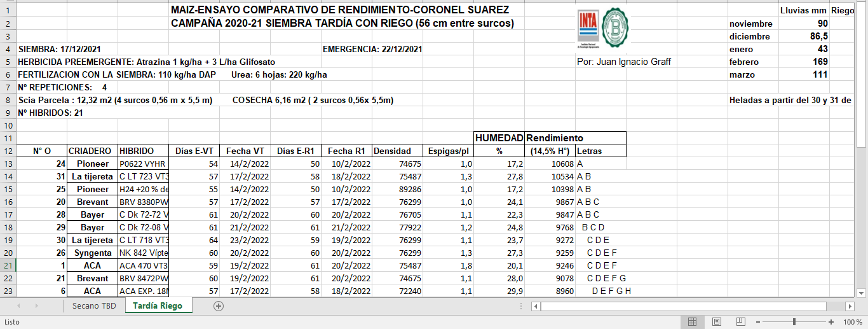Select the 'Espigas/pl' header cell

pos(449,151)
